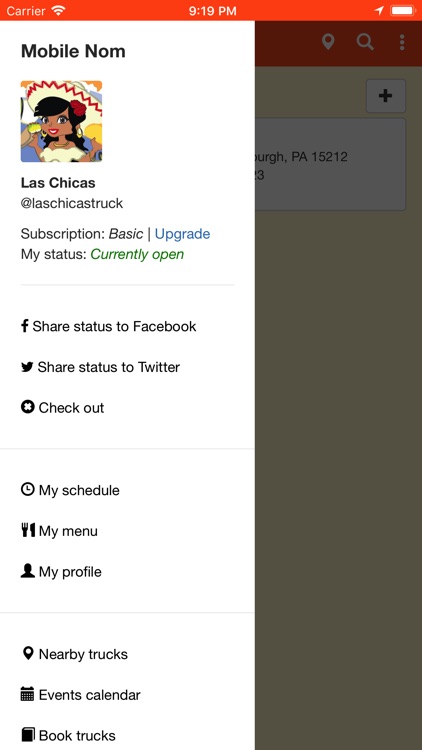Tap the clock icon beside My schedule
Image resolution: width=422 pixels, height=750 pixels.
28,489
